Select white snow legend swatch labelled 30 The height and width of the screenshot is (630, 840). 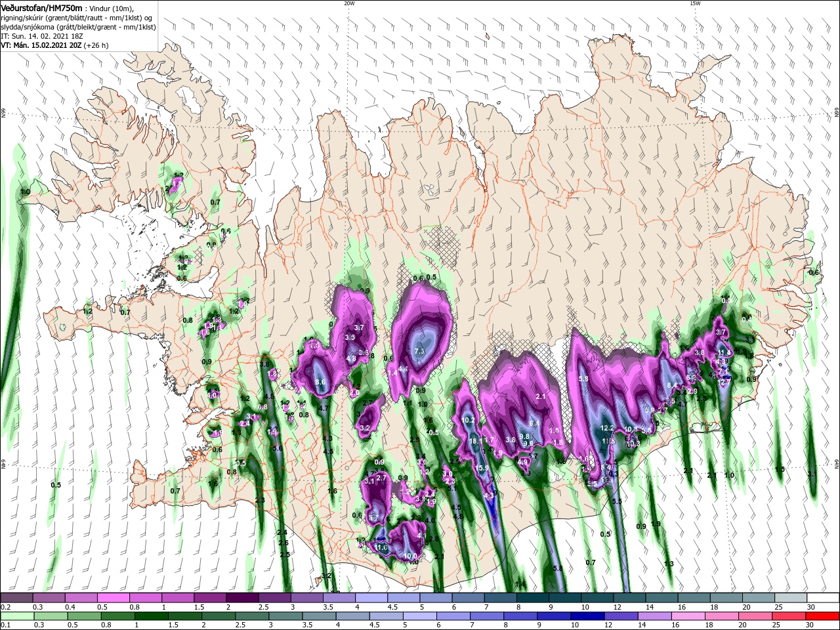[823, 598]
